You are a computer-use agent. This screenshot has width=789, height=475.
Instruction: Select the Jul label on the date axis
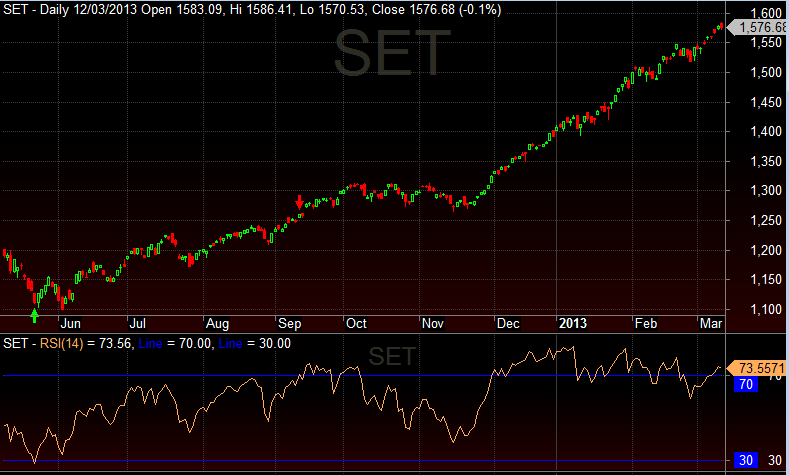pyautogui.click(x=137, y=323)
